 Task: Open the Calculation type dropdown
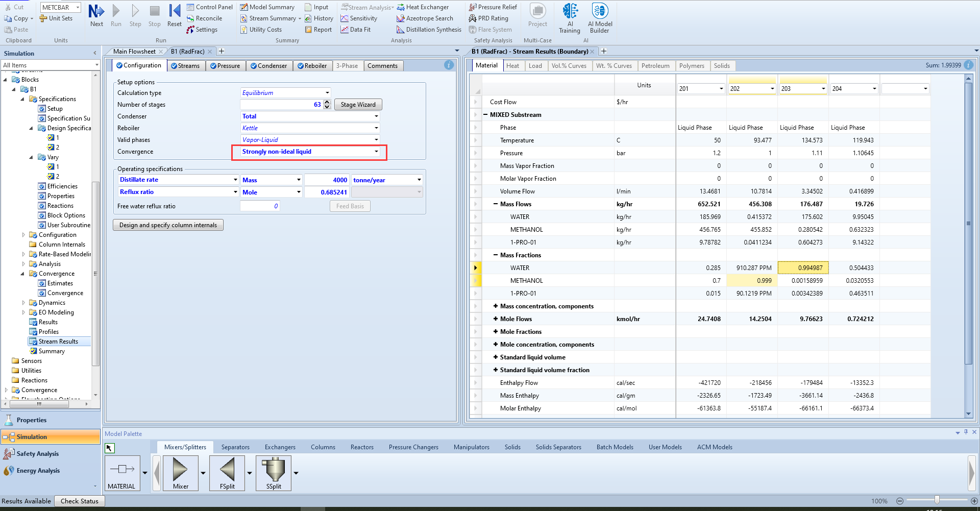coord(327,93)
